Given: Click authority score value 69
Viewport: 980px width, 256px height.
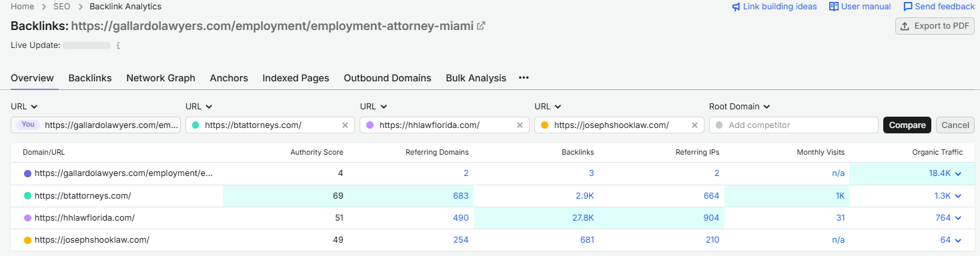Looking at the screenshot, I should [338, 196].
